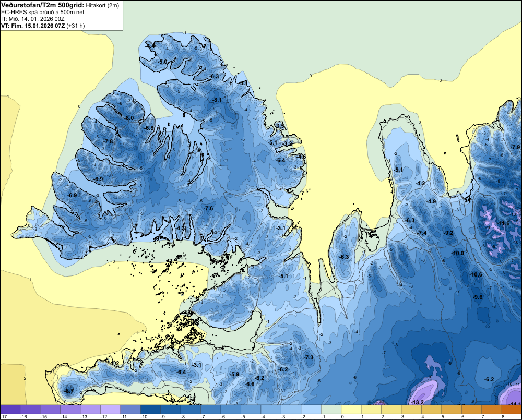Click the -4.2 temperature label

tap(420, 183)
